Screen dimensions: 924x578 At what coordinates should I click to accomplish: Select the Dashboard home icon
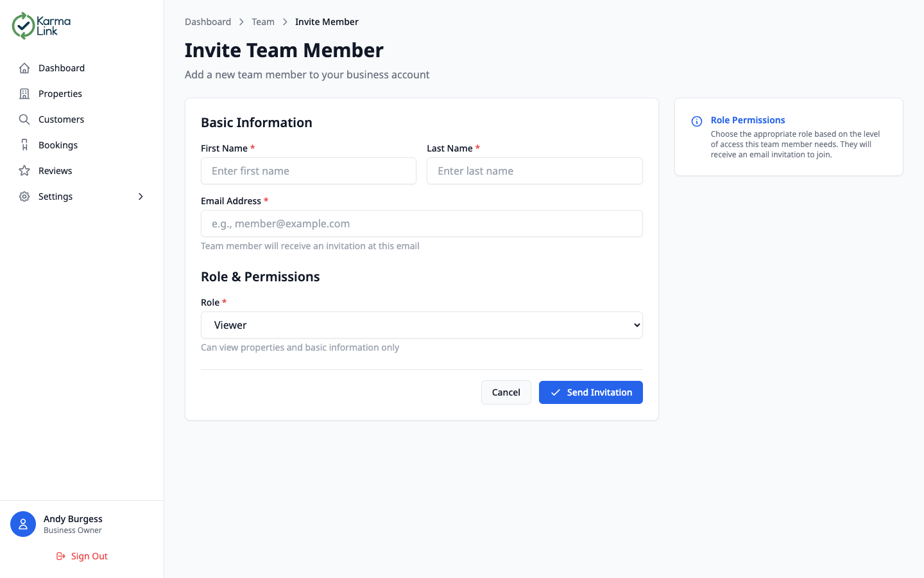(x=24, y=67)
